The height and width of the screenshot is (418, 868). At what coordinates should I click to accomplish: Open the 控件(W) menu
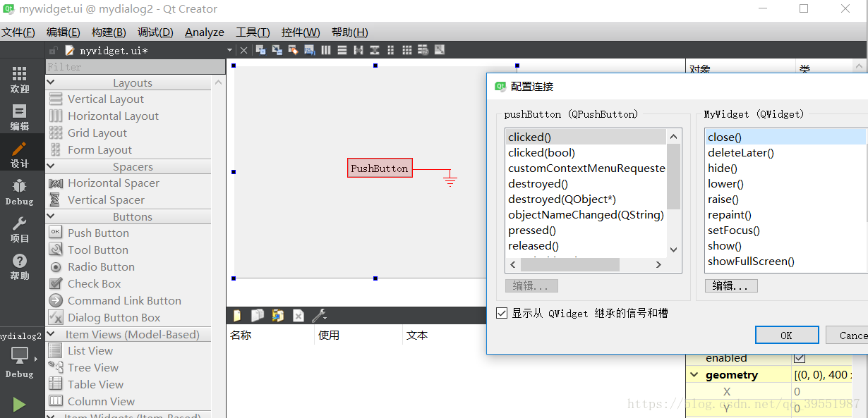pyautogui.click(x=301, y=32)
